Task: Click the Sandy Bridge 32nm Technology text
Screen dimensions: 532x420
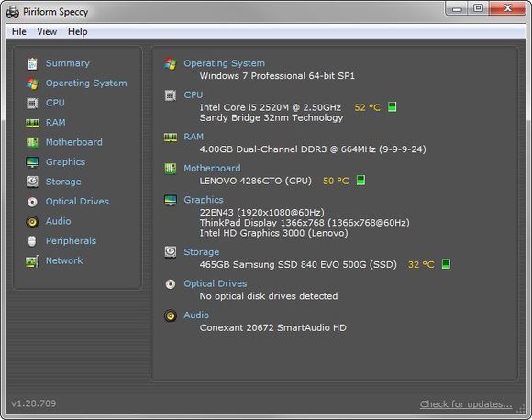Action: [272, 118]
